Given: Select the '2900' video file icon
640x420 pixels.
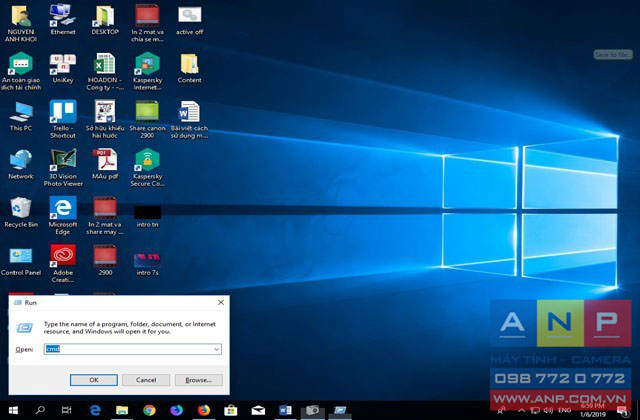Looking at the screenshot, I should tap(105, 260).
